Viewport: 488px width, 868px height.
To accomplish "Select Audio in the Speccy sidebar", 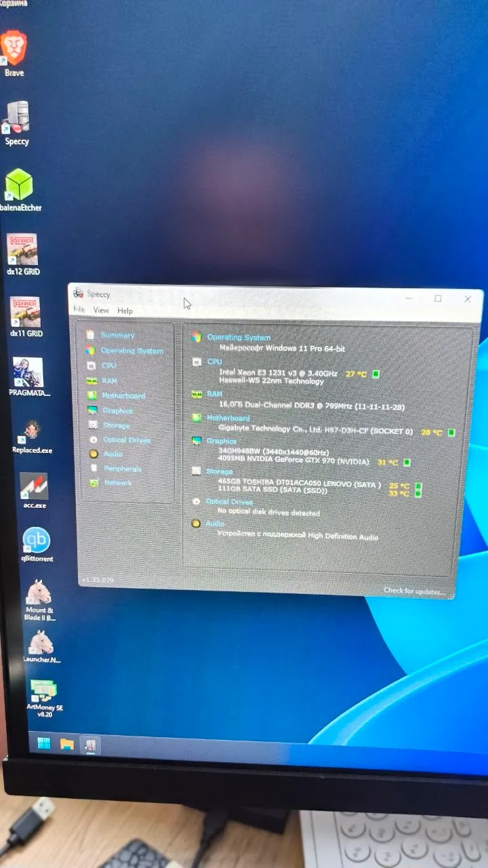I will click(113, 454).
